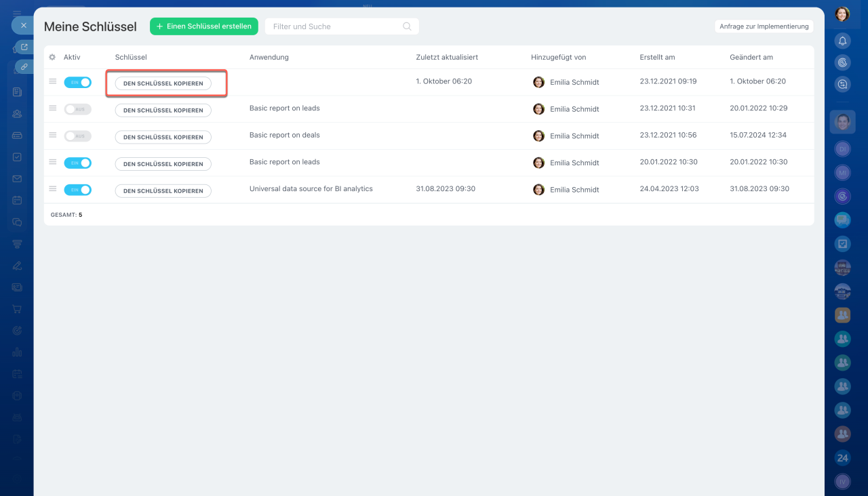Open panel in new window icon
The image size is (868, 496).
pos(24,47)
